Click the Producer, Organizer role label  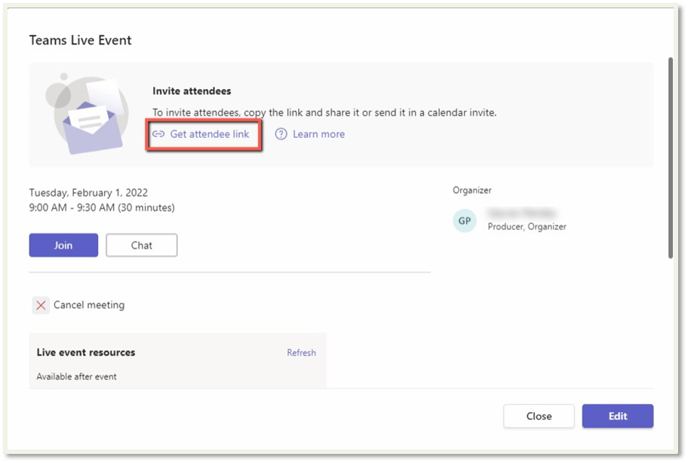click(x=526, y=227)
